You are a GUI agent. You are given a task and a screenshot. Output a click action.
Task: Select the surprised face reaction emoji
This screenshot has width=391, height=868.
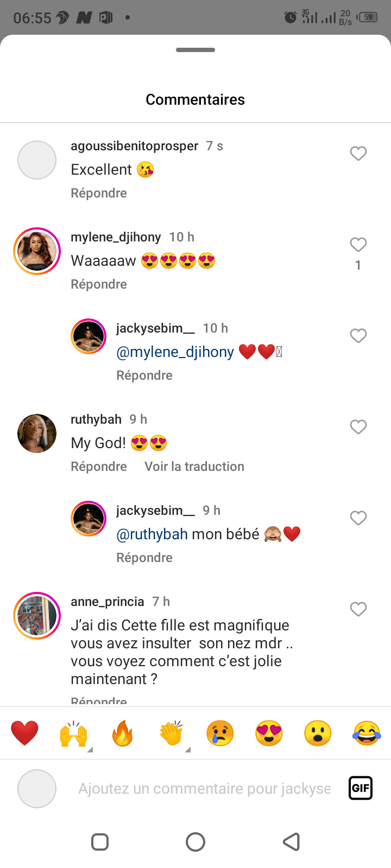[318, 733]
